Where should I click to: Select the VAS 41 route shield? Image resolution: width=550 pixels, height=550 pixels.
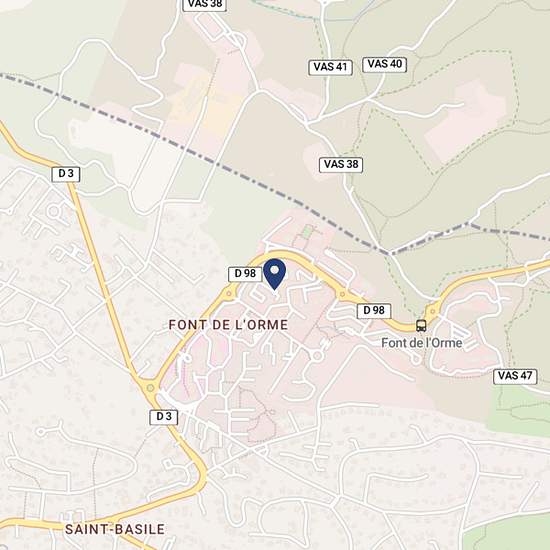pyautogui.click(x=330, y=67)
